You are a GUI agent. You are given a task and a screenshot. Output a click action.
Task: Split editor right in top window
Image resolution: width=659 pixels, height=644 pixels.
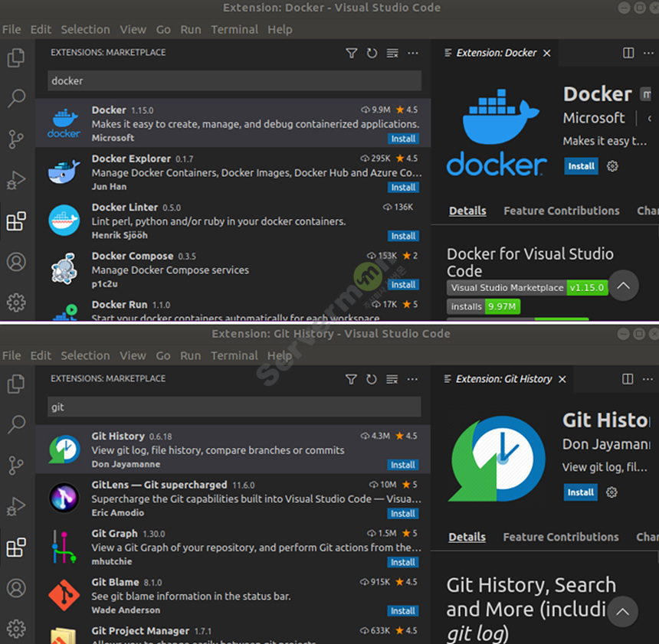pyautogui.click(x=628, y=53)
